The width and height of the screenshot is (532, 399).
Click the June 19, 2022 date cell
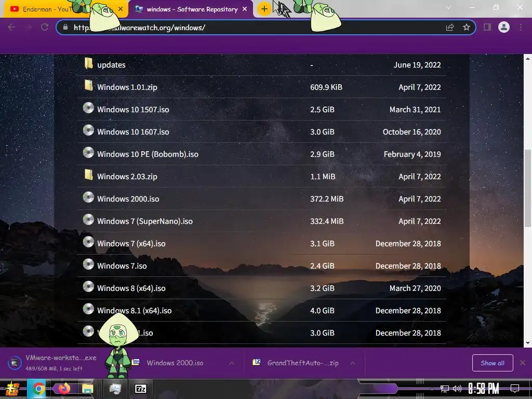(417, 65)
